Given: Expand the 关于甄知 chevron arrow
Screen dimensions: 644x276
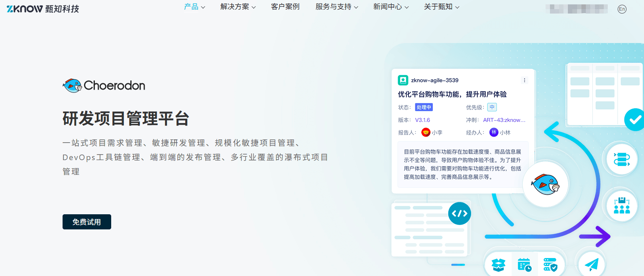Looking at the screenshot, I should [457, 7].
